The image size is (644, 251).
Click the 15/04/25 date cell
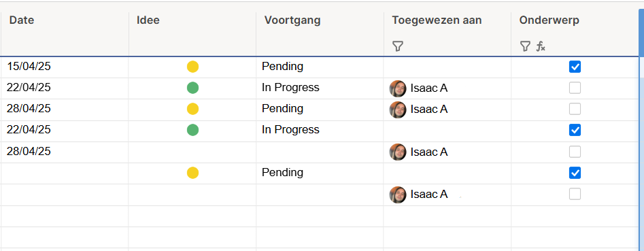65,67
